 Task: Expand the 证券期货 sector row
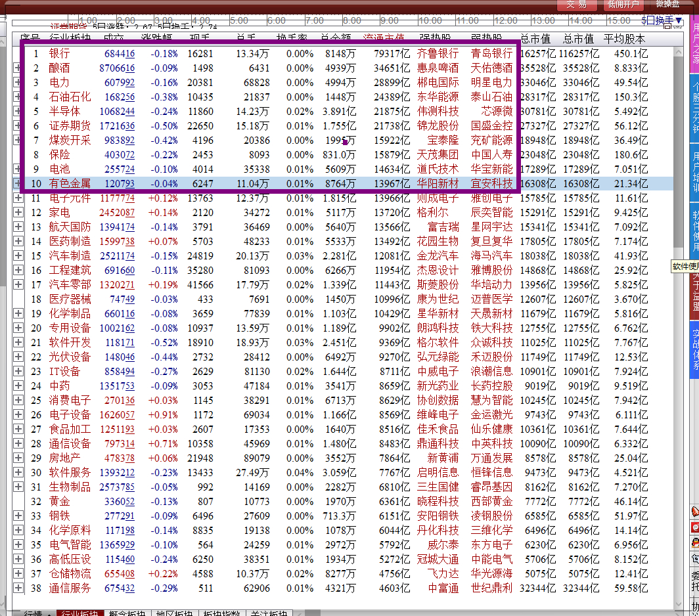[17, 125]
